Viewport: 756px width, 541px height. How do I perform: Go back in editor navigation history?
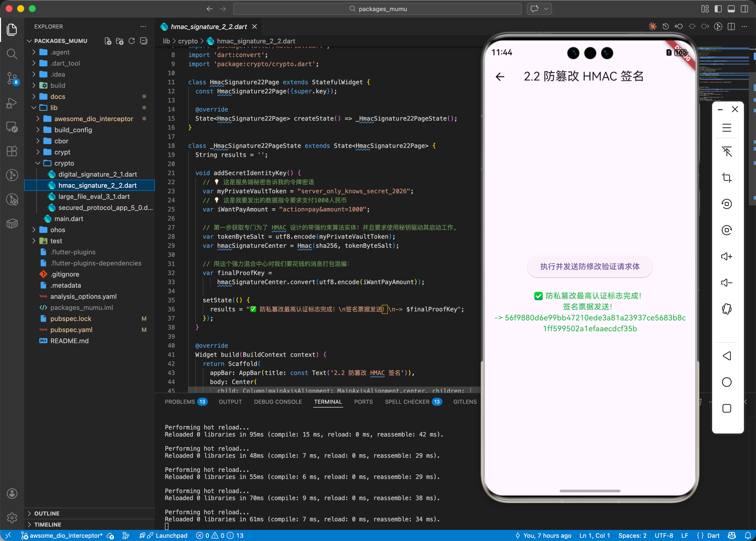click(x=209, y=9)
